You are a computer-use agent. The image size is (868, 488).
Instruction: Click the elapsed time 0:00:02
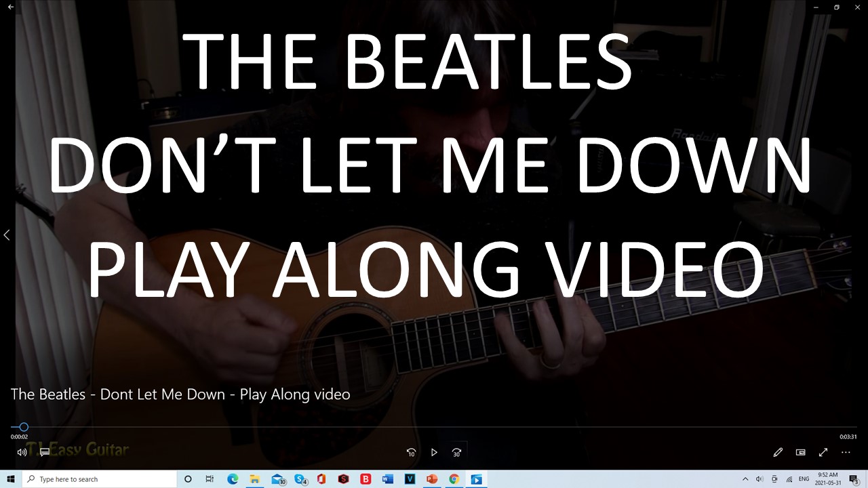[x=19, y=437]
